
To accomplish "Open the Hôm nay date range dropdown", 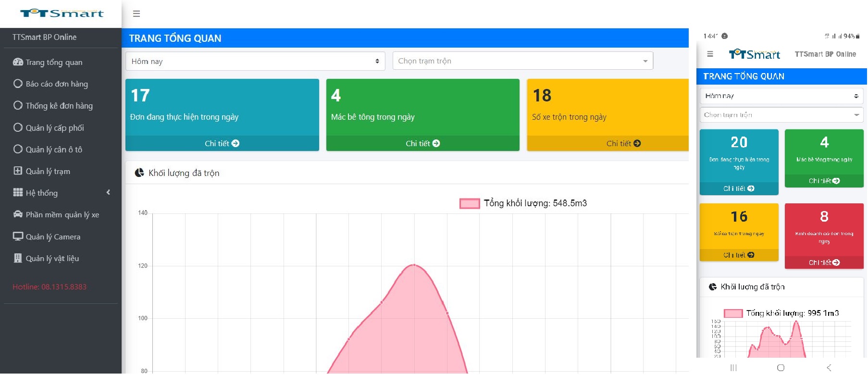I will tap(255, 61).
